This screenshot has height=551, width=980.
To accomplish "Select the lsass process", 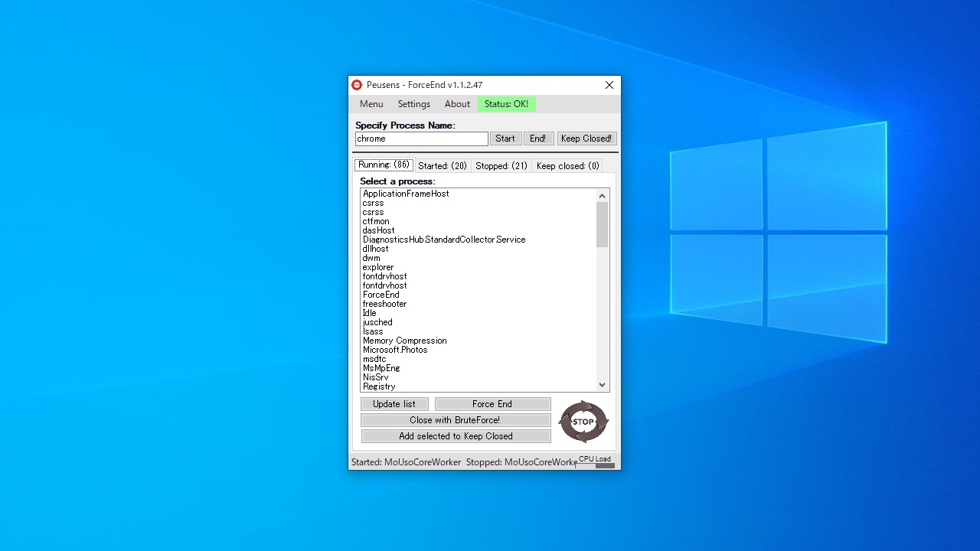I will [x=373, y=331].
